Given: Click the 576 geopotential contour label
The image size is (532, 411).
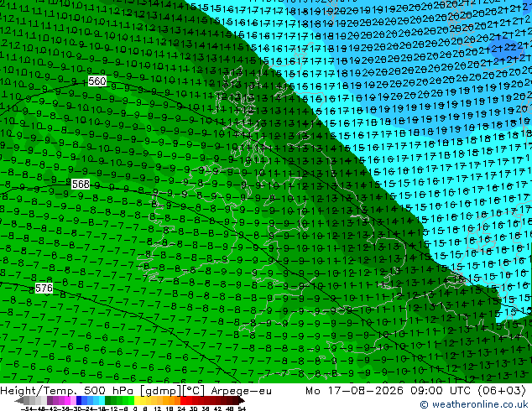Looking at the screenshot, I should 44,289.
